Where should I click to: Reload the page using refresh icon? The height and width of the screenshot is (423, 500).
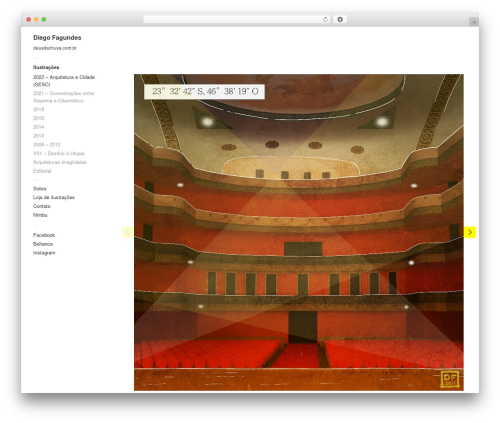click(x=325, y=20)
